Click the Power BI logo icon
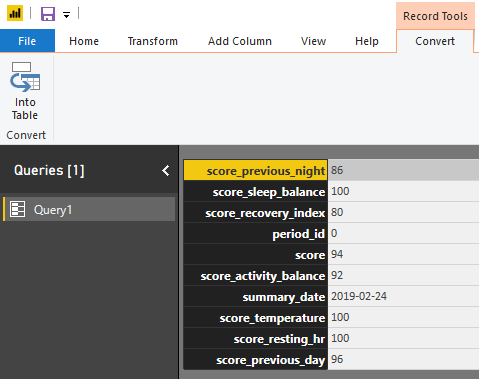This screenshot has width=479, height=379. click(x=15, y=14)
